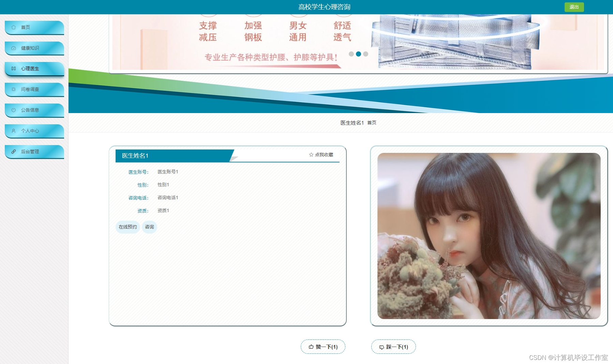The height and width of the screenshot is (364, 613).
Task: Click the 医生姓名1 card heading
Action: coord(135,156)
